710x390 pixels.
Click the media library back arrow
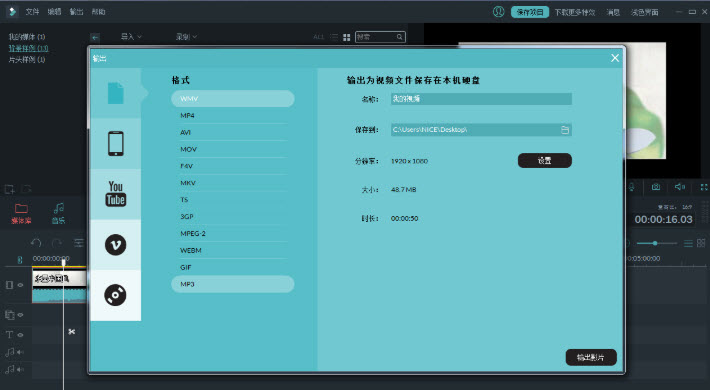pos(95,38)
